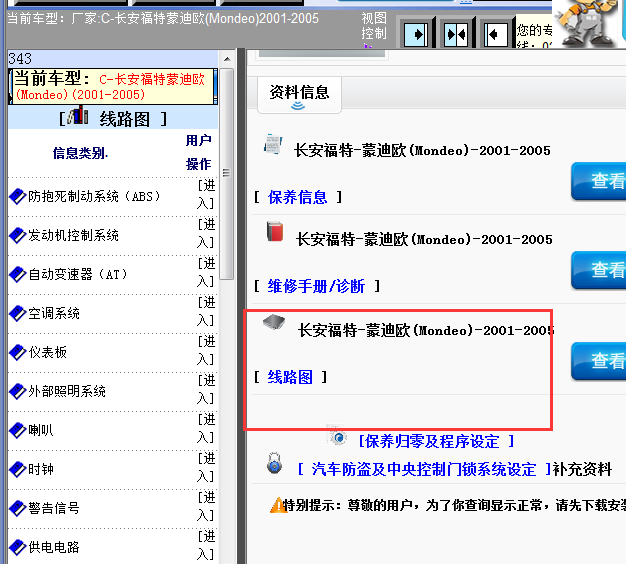The height and width of the screenshot is (564, 626).
Task: Click 补充资料 text after the anti-theft link
Action: click(582, 469)
